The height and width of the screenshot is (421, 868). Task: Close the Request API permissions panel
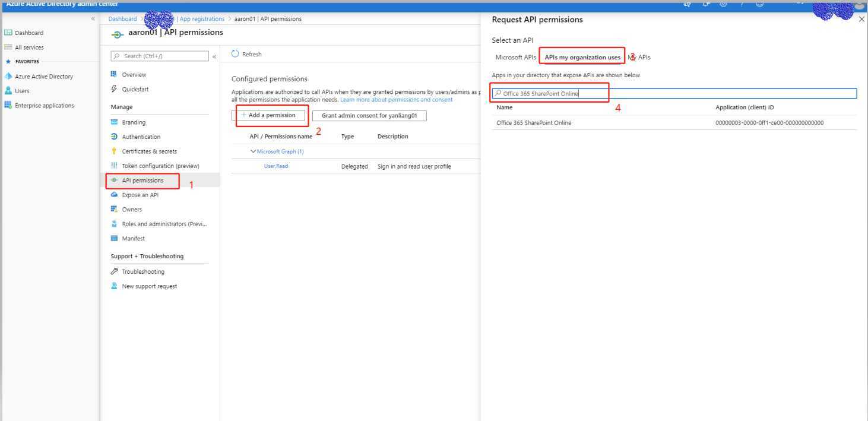coord(862,20)
